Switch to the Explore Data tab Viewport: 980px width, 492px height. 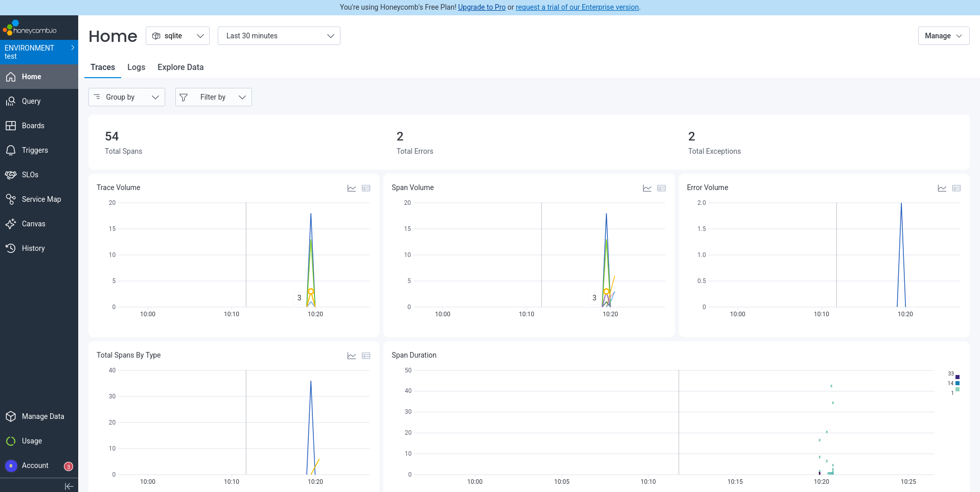(x=180, y=67)
